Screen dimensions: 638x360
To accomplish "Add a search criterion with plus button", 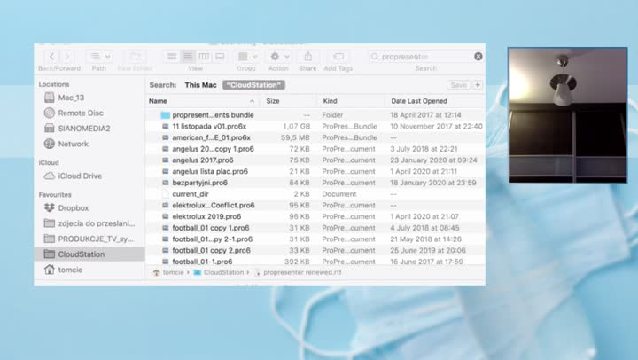I will [478, 85].
